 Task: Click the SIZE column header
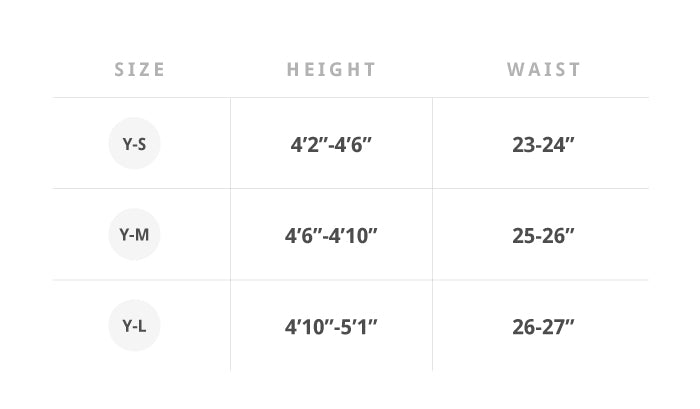[140, 70]
